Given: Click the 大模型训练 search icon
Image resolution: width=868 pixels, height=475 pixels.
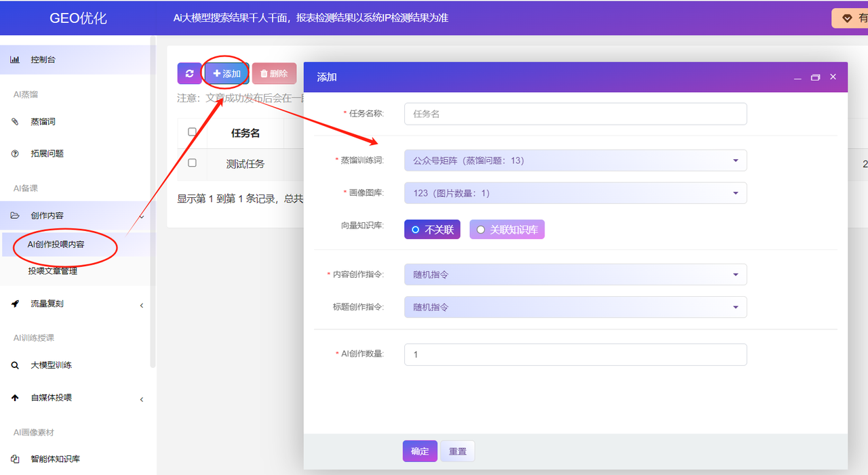Looking at the screenshot, I should (x=15, y=365).
